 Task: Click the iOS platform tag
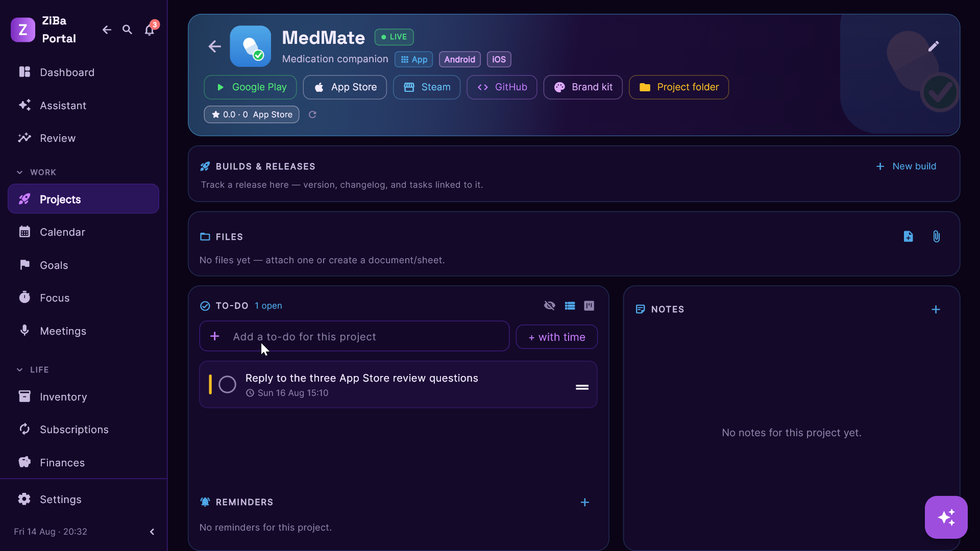(x=499, y=60)
